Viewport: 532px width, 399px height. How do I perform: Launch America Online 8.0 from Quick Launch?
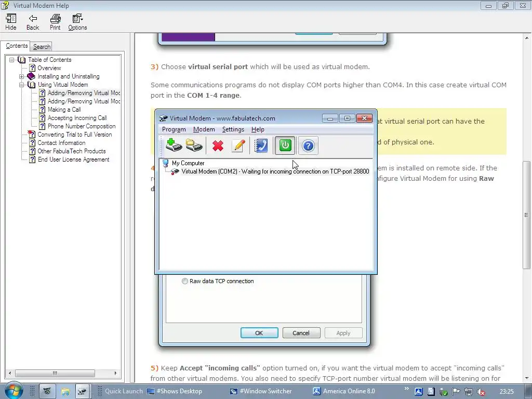(x=344, y=391)
